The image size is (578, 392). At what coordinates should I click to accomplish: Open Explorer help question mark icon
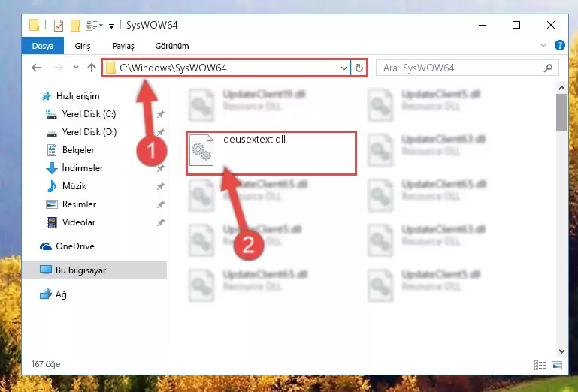[559, 45]
